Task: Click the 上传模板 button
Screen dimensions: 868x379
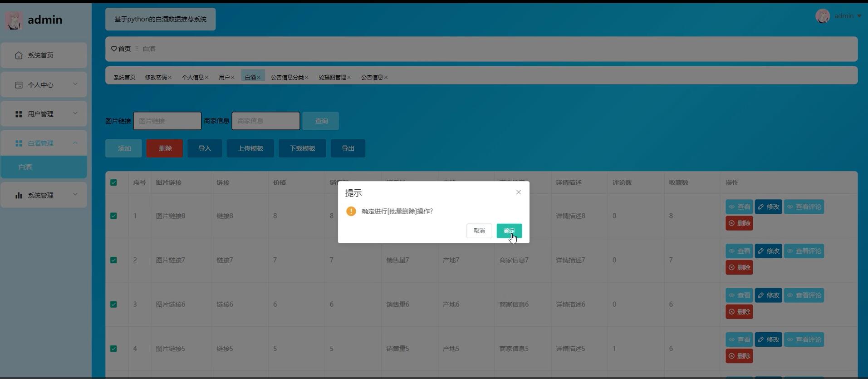Action: point(250,148)
